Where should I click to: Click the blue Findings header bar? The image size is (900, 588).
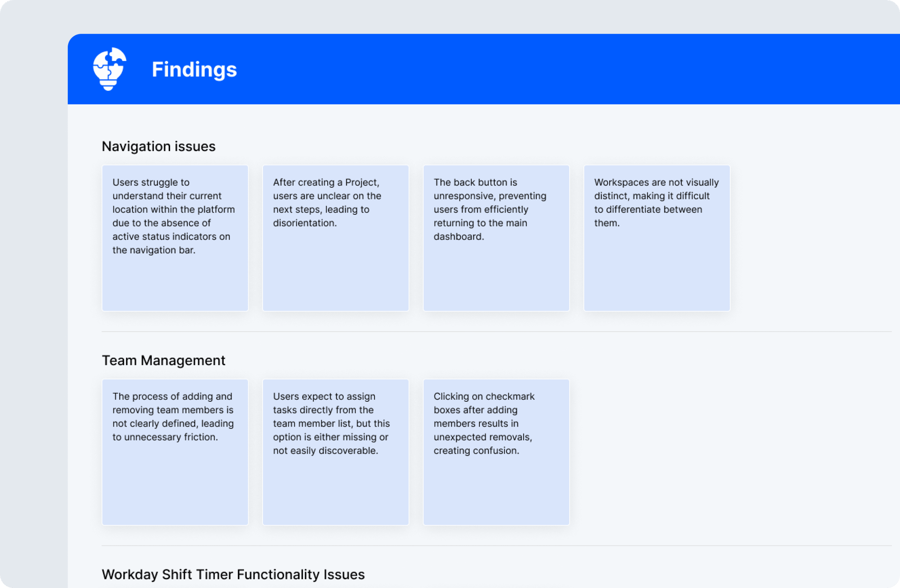pyautogui.click(x=484, y=69)
